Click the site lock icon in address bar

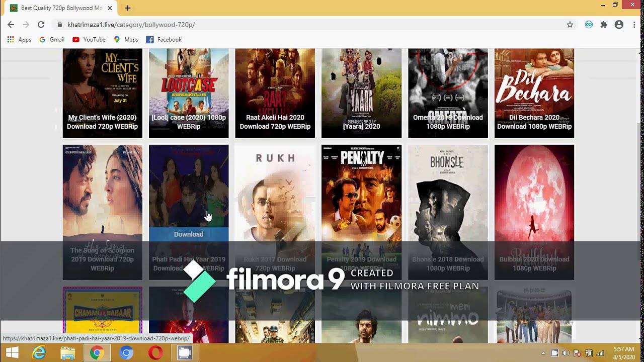coord(59,25)
